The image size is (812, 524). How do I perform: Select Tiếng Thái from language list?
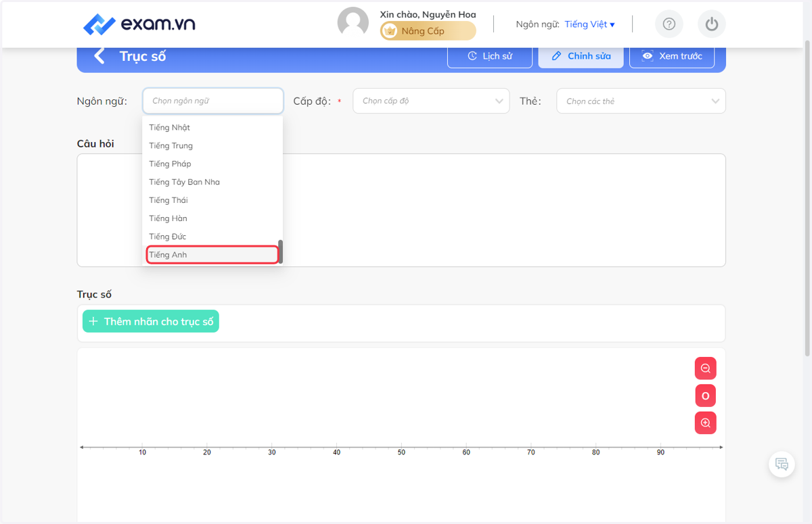point(212,200)
